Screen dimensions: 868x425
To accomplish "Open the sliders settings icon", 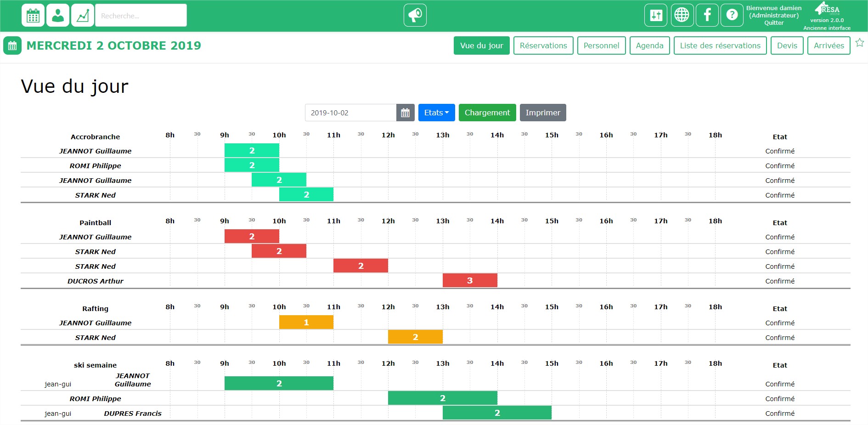I will (x=656, y=15).
